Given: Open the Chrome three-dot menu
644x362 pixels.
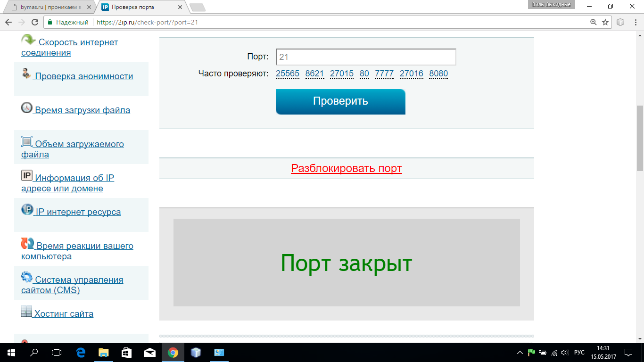Looking at the screenshot, I should (634, 22).
